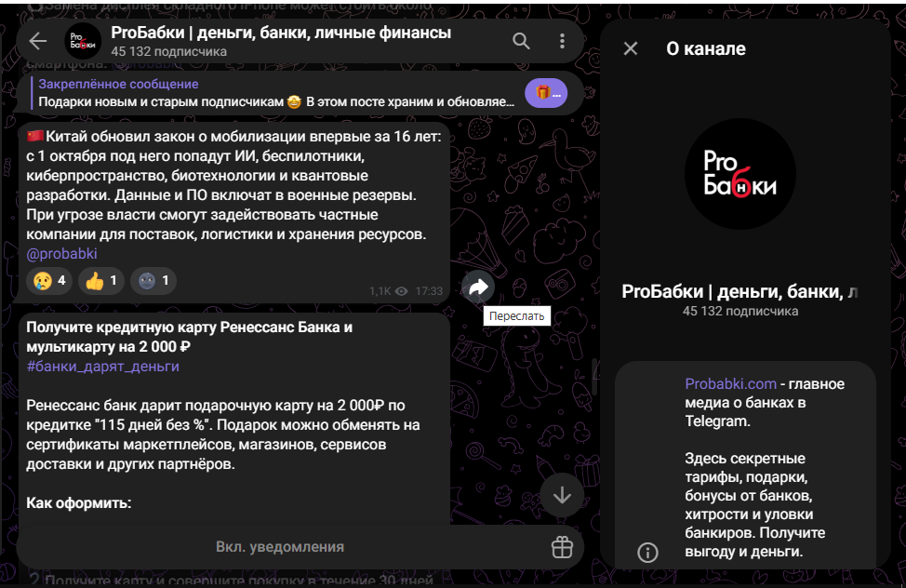Forward the China mobilization post with share arrow
Viewport: 906px width, 588px height.
tap(478, 287)
